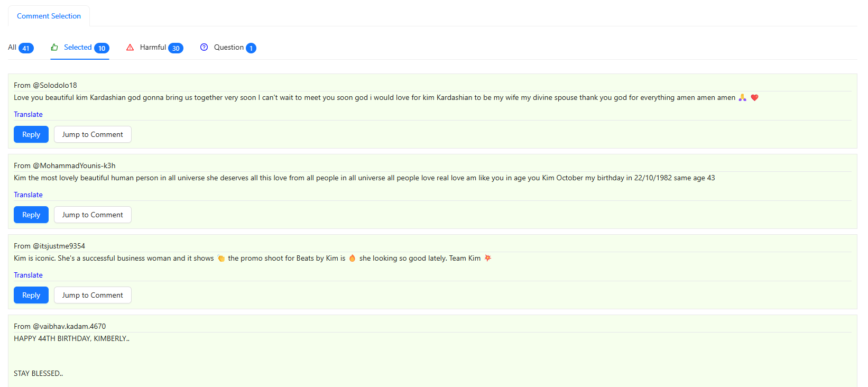Jump to @Solodolo18's original comment
The image size is (868, 387).
tap(93, 134)
